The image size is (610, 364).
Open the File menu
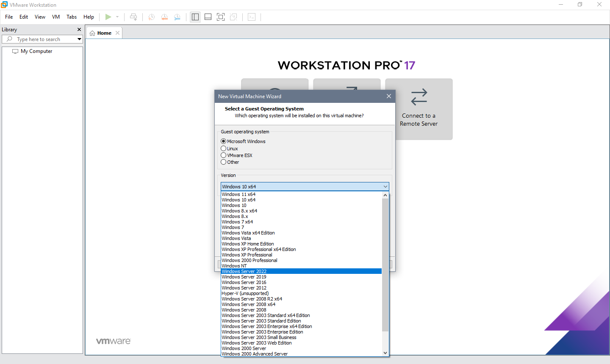9,17
